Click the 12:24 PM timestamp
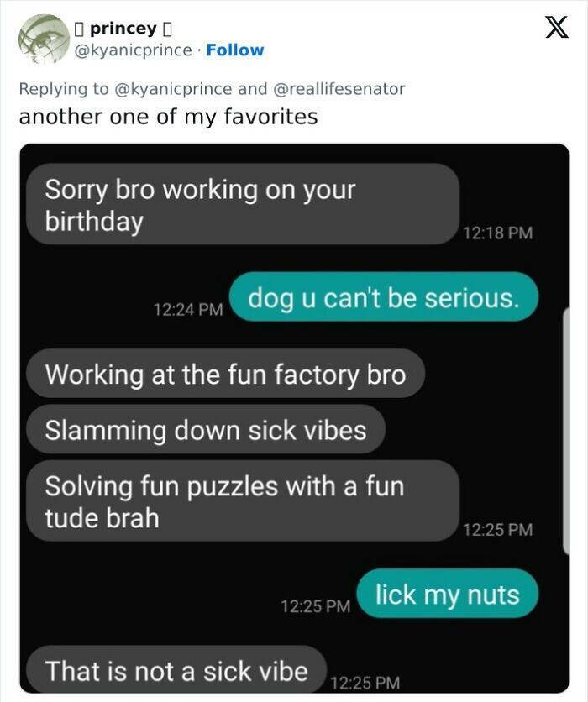 point(188,309)
